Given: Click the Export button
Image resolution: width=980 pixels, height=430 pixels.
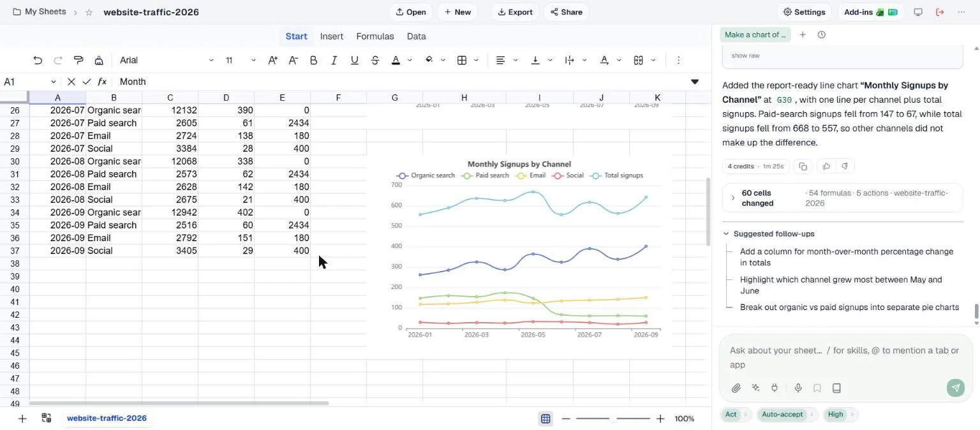Looking at the screenshot, I should click(515, 12).
